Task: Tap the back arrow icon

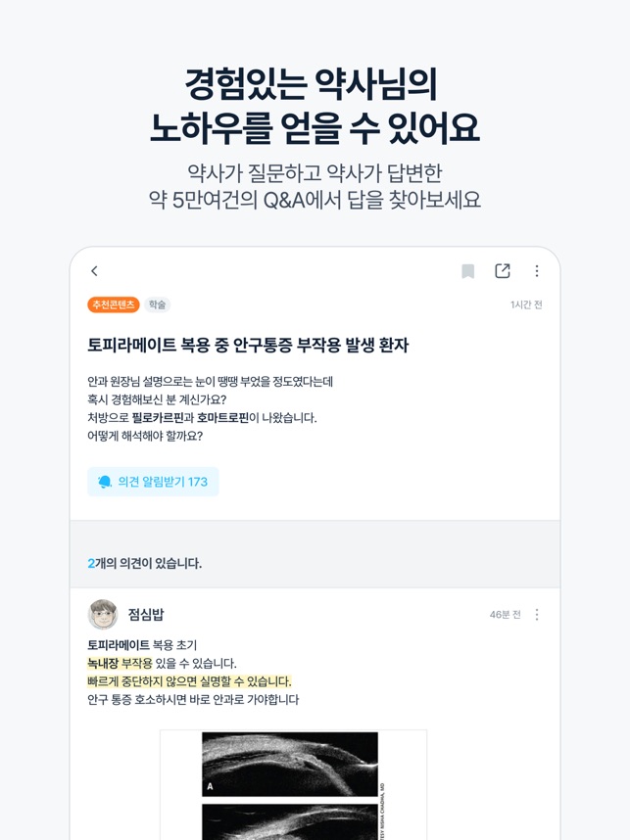Action: (94, 271)
